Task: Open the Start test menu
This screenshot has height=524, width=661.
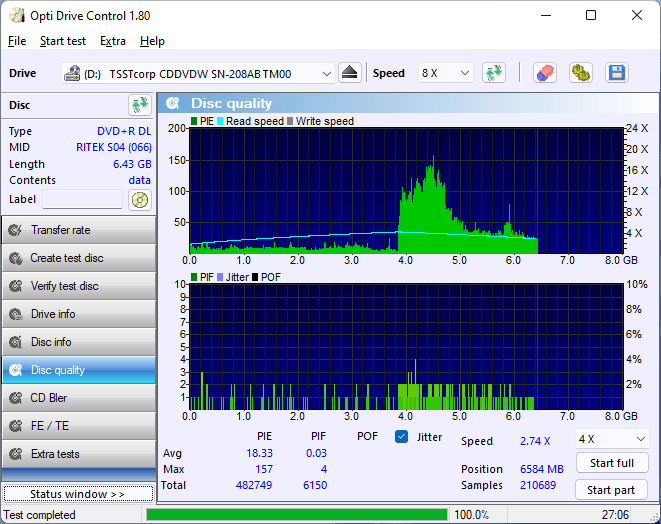Action: 63,41
